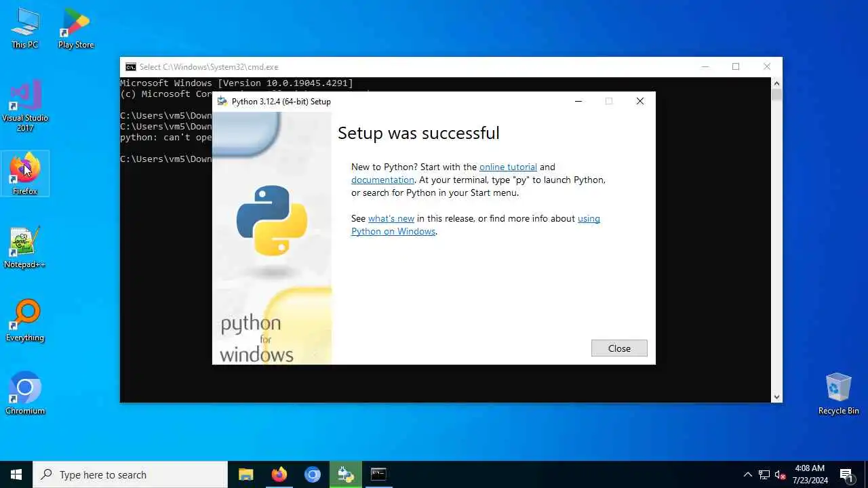Minimize the Python Setup window
The image size is (868, 488).
click(x=578, y=101)
